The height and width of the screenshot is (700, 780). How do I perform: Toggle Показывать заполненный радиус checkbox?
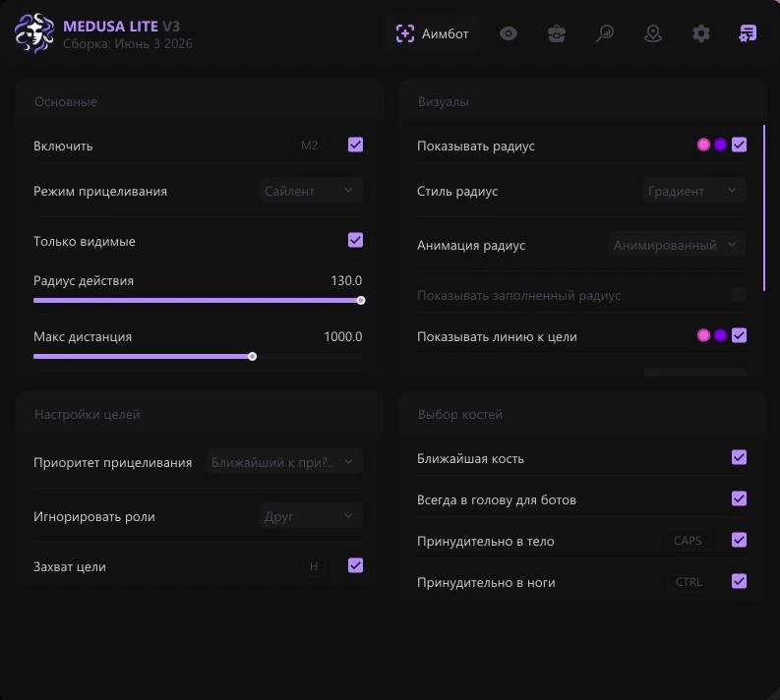(740, 294)
